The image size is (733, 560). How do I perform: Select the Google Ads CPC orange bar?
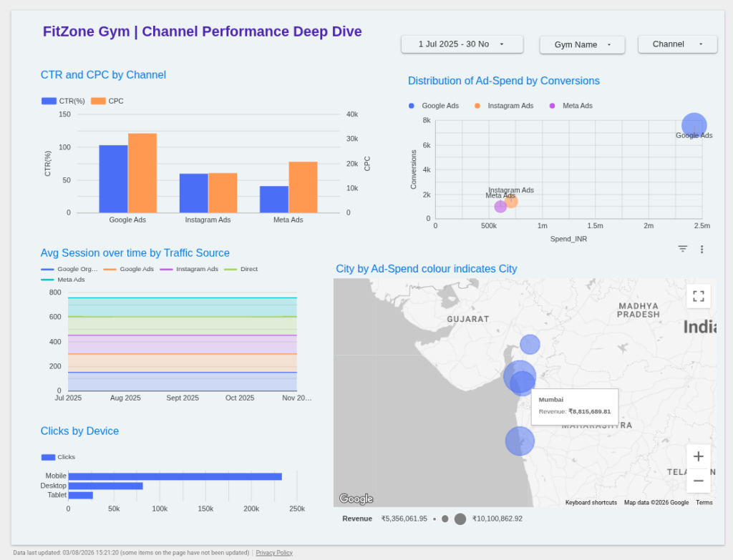click(x=142, y=173)
